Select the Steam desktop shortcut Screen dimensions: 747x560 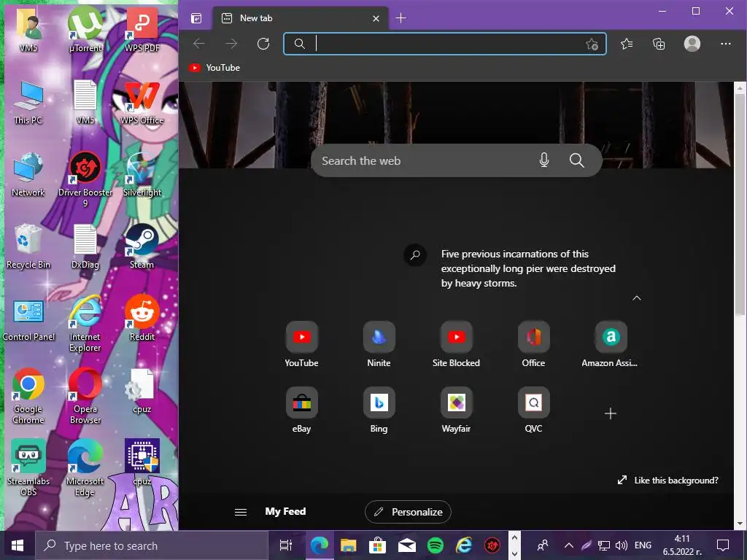(x=142, y=246)
